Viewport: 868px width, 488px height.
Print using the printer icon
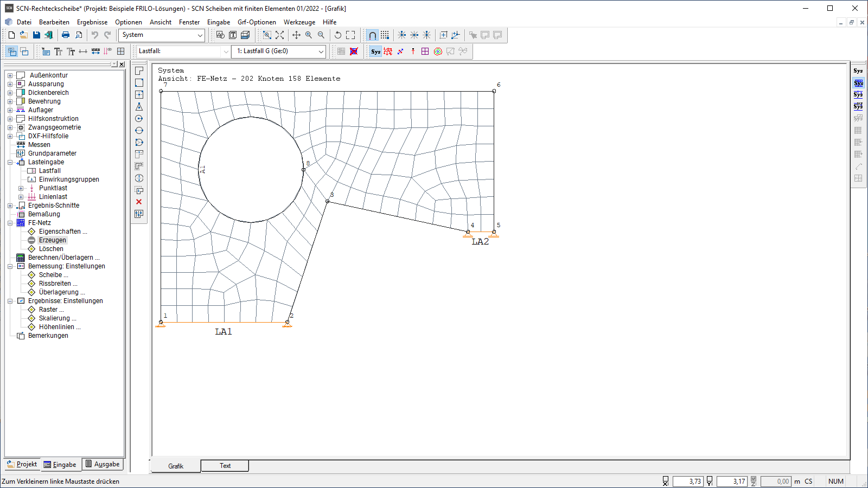pyautogui.click(x=66, y=35)
